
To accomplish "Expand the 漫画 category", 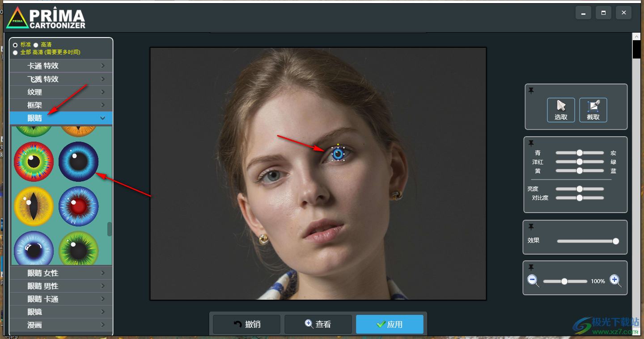I will [x=61, y=325].
